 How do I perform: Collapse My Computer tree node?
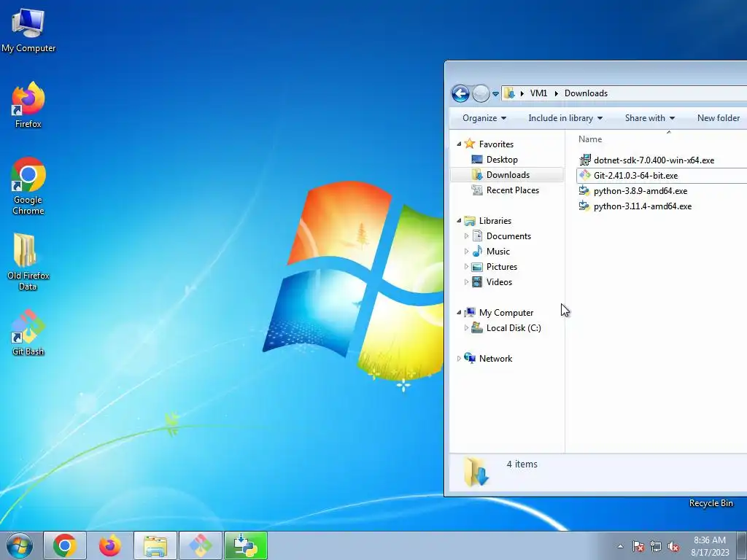pyautogui.click(x=459, y=312)
